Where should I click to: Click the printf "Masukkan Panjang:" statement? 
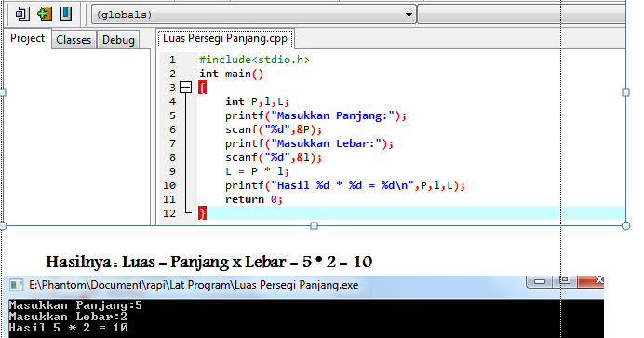[315, 115]
